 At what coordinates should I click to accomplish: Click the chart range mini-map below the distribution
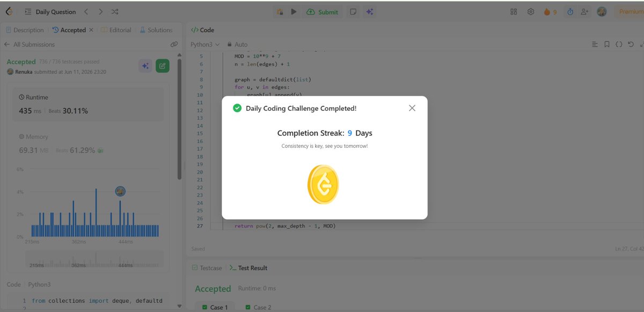94,259
